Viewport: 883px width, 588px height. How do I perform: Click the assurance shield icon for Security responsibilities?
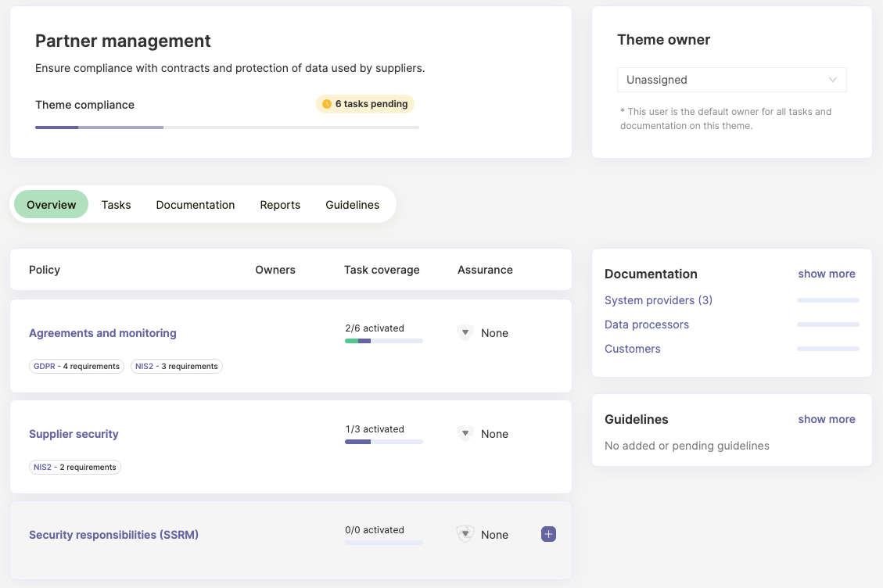tap(465, 534)
